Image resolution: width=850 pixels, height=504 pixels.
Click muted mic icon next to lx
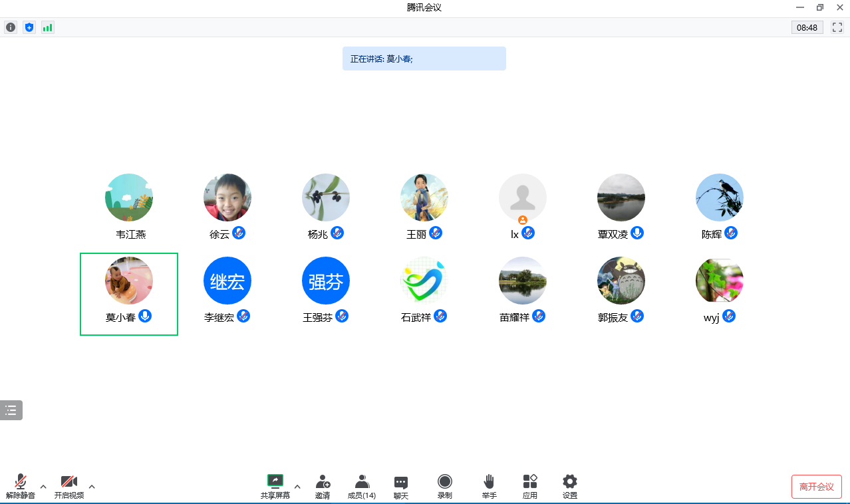click(x=528, y=233)
